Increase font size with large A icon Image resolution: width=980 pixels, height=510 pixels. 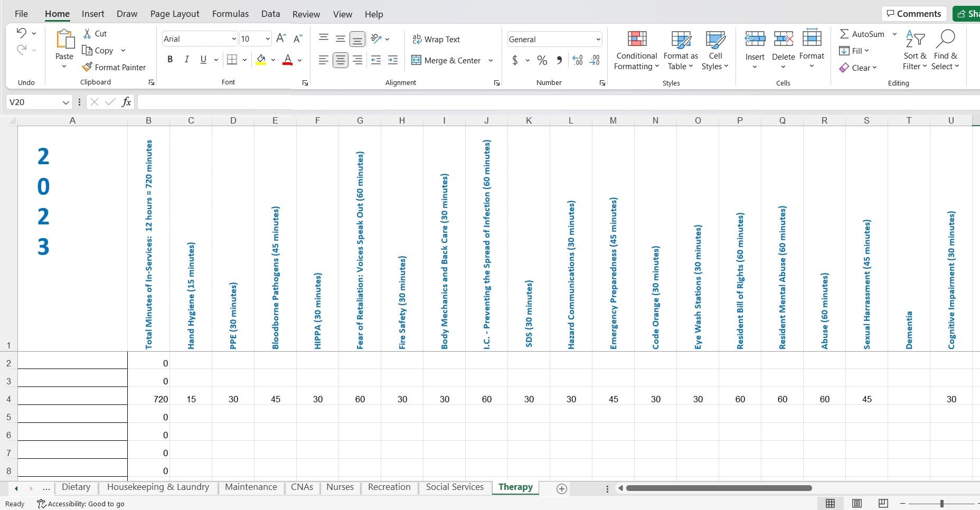pyautogui.click(x=281, y=39)
